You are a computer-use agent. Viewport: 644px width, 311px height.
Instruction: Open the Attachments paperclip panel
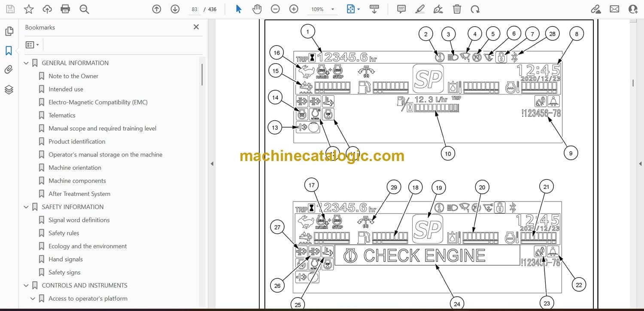pos(9,70)
